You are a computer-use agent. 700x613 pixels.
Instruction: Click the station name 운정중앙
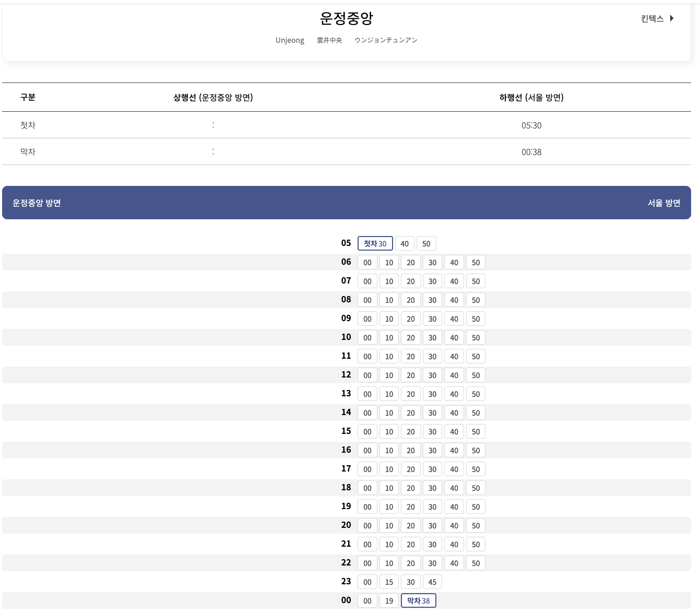(346, 18)
